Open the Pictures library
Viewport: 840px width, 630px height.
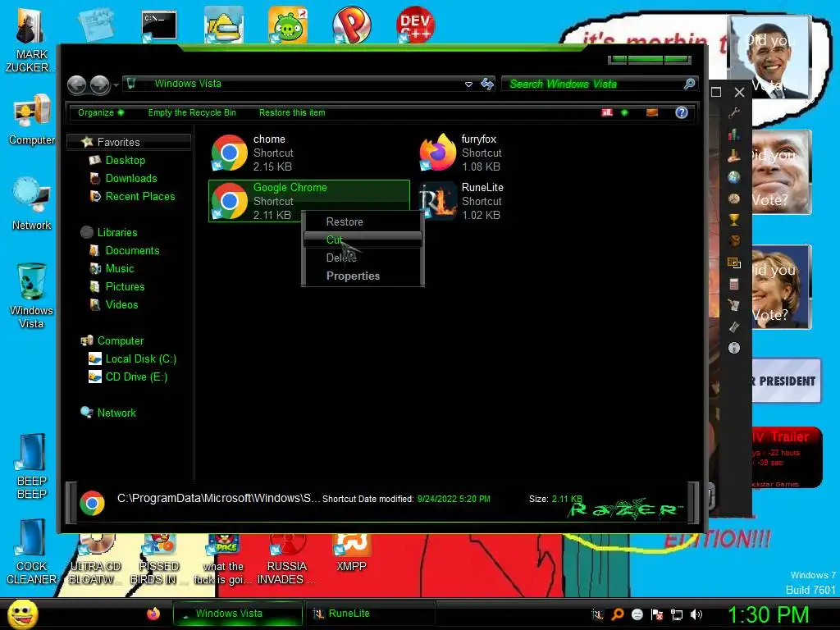click(x=125, y=286)
